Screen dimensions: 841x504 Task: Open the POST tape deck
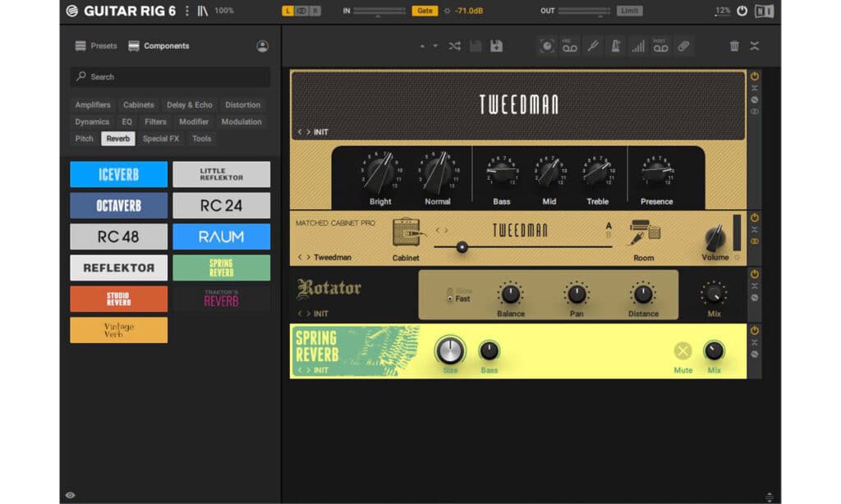click(x=661, y=46)
